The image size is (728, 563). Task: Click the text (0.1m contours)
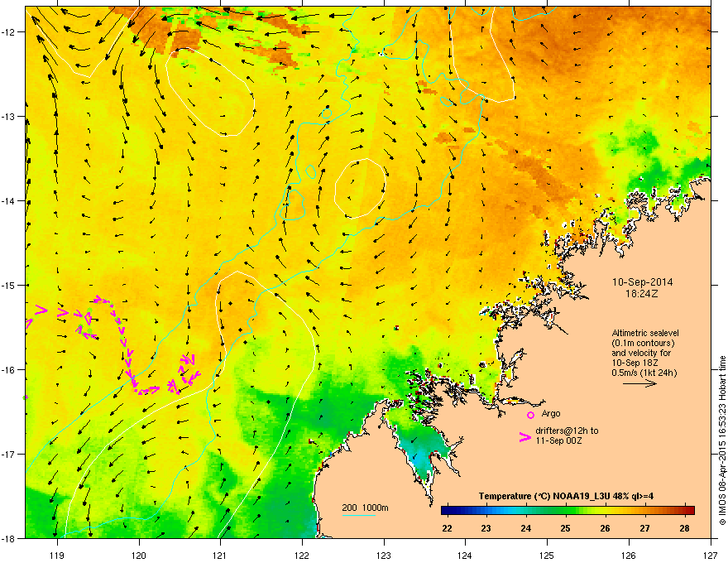[x=643, y=343]
